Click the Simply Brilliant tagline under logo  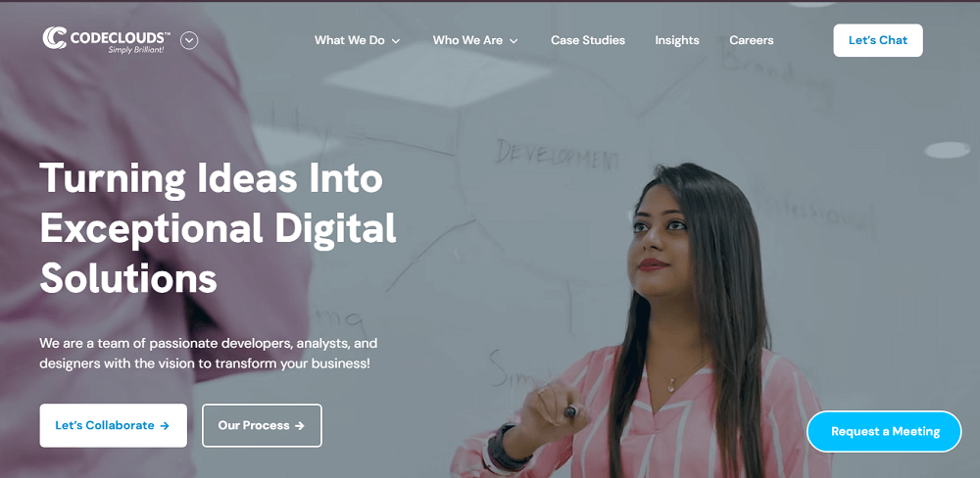pos(136,49)
